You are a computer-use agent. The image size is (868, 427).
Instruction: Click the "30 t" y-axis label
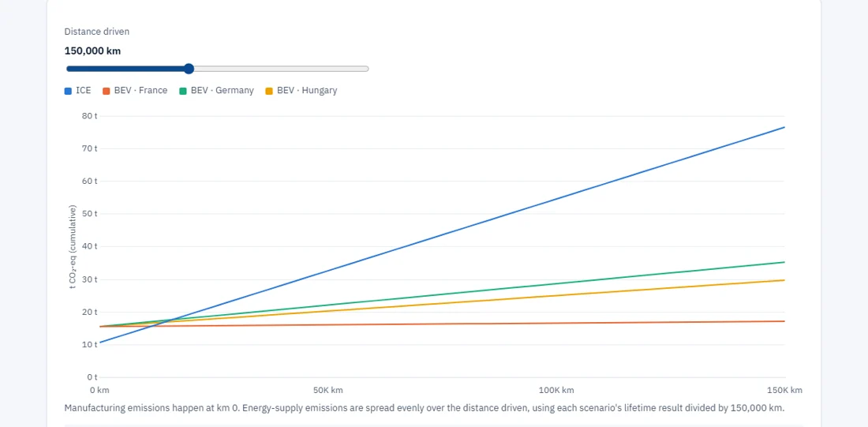[90, 279]
